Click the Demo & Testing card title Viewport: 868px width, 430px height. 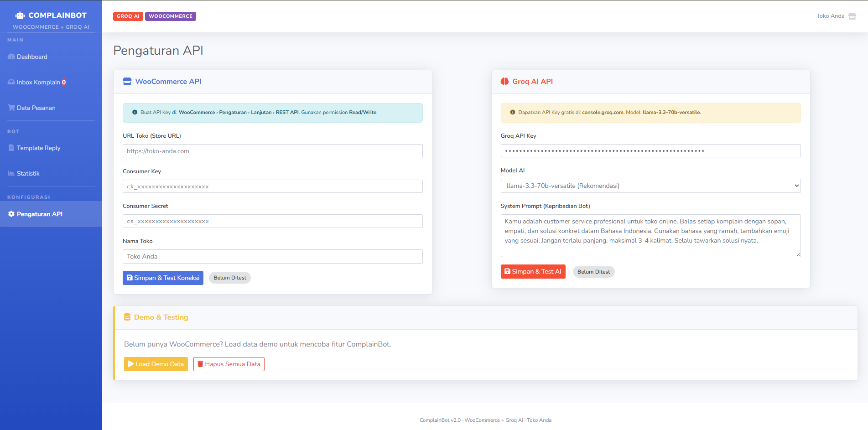tap(161, 317)
